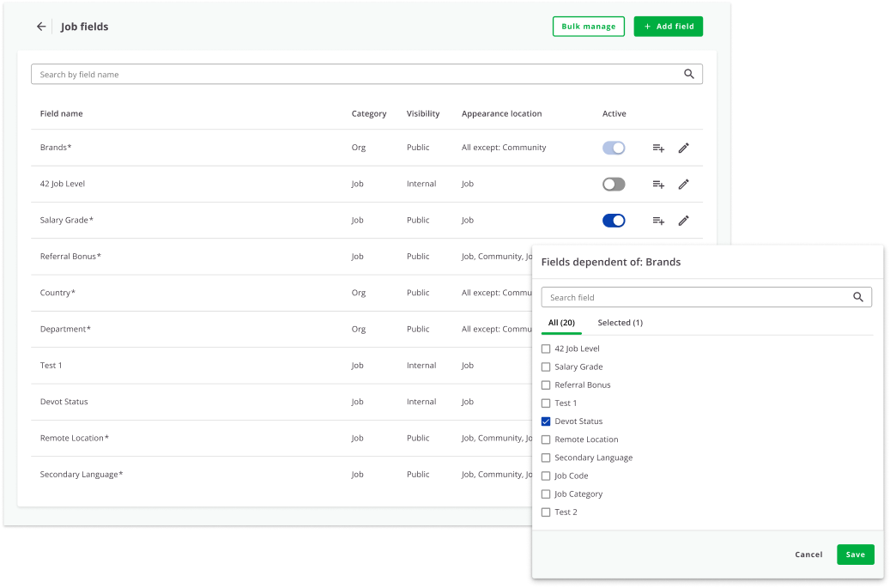Check the Job Category checkbox
Screen dimensions: 890x588
[x=546, y=494]
